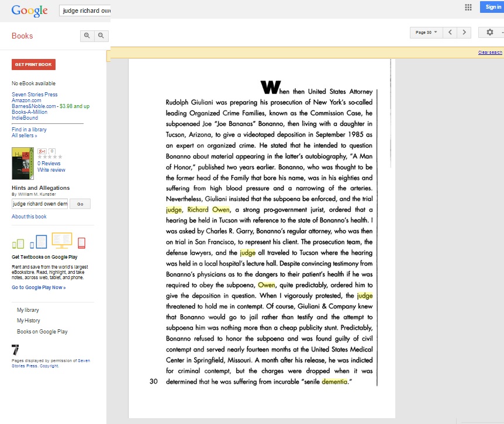
Task: Zoom in on the book page
Action: (87, 36)
